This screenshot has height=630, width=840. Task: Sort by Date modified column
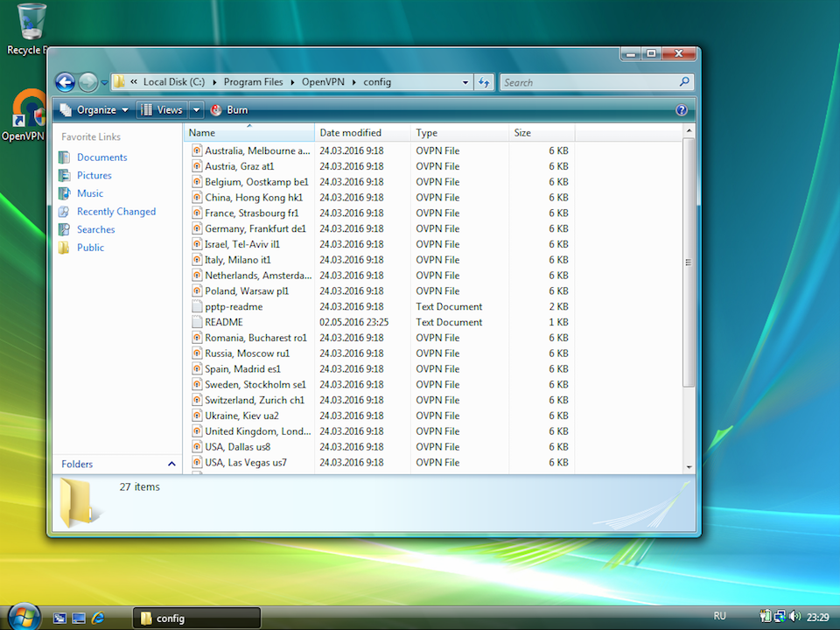tap(362, 133)
